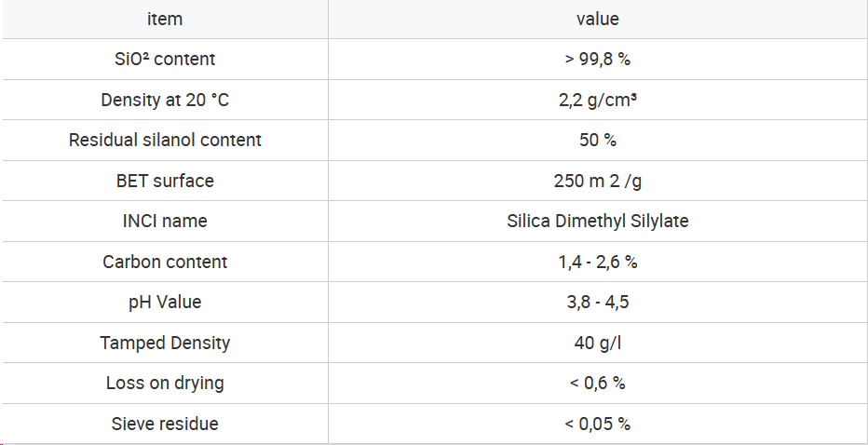Select the 'BET surface' label

165,181
